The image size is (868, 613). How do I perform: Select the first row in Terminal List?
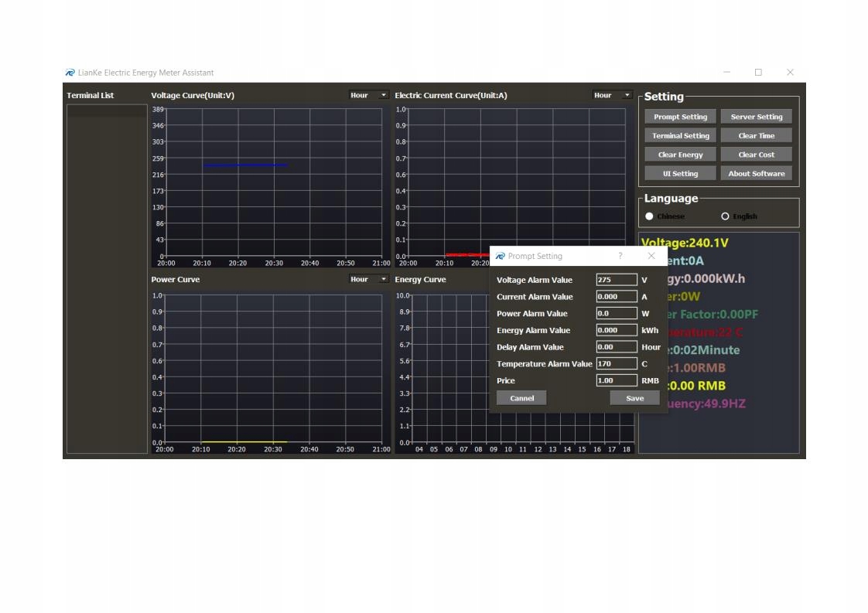107,111
